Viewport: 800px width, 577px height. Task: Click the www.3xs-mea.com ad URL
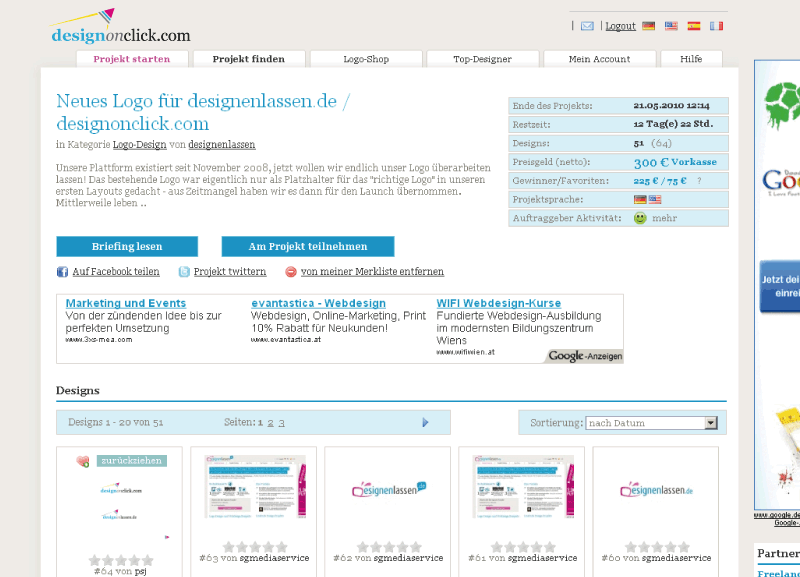coord(99,340)
